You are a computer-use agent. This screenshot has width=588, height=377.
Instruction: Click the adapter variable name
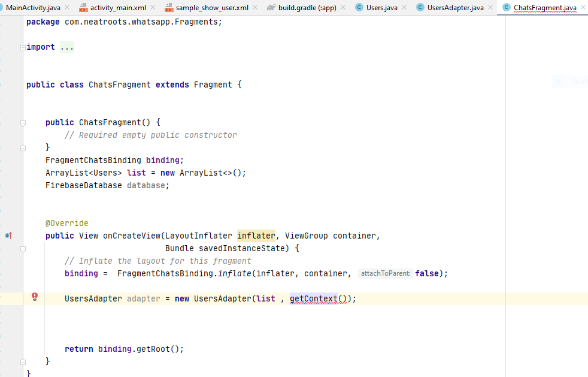[x=143, y=298]
